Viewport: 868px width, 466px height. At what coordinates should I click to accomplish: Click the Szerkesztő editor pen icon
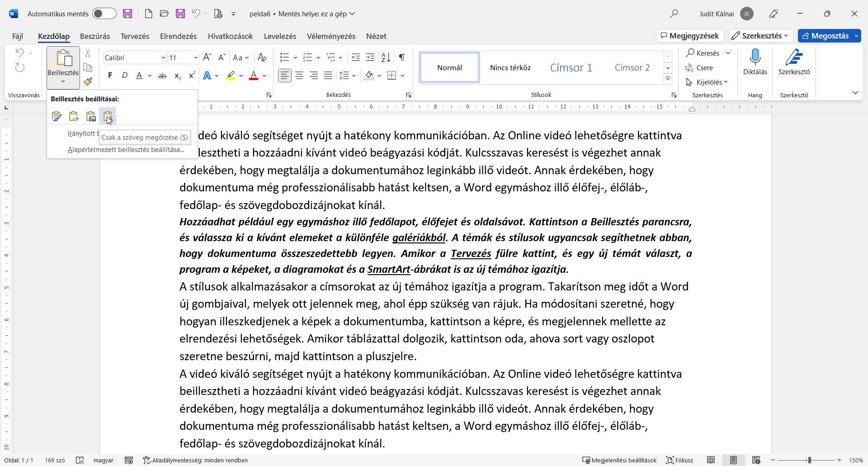pos(794,57)
